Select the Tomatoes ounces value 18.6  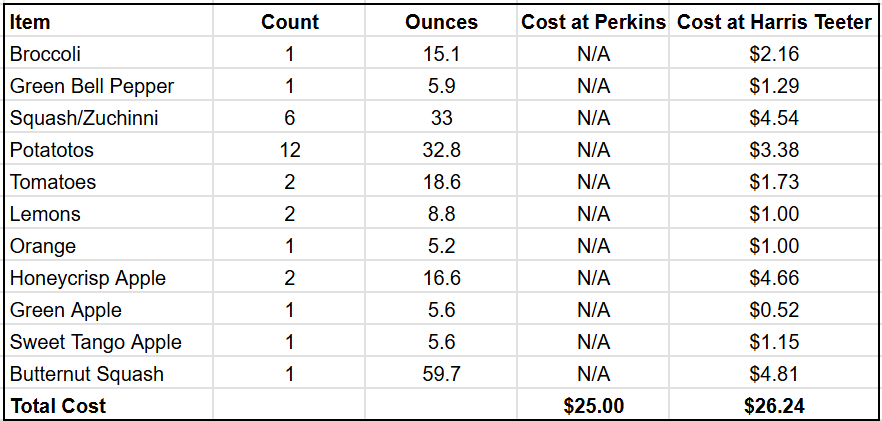pyautogui.click(x=441, y=182)
